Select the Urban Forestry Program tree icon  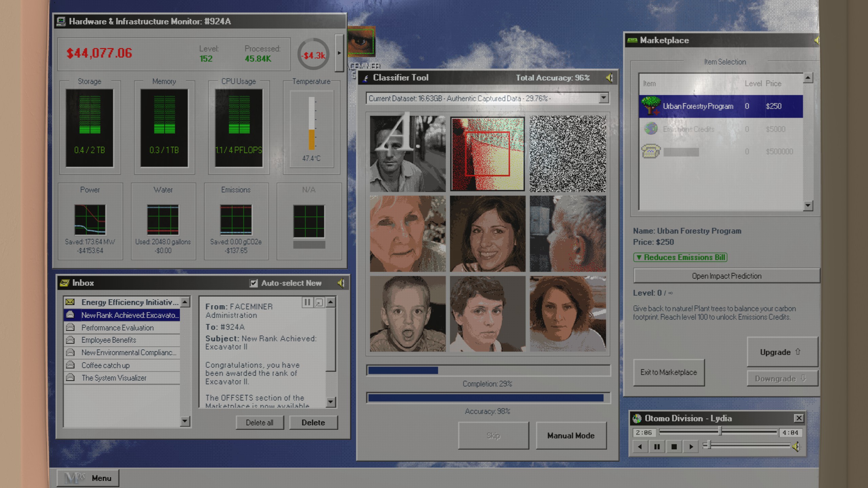(x=651, y=106)
